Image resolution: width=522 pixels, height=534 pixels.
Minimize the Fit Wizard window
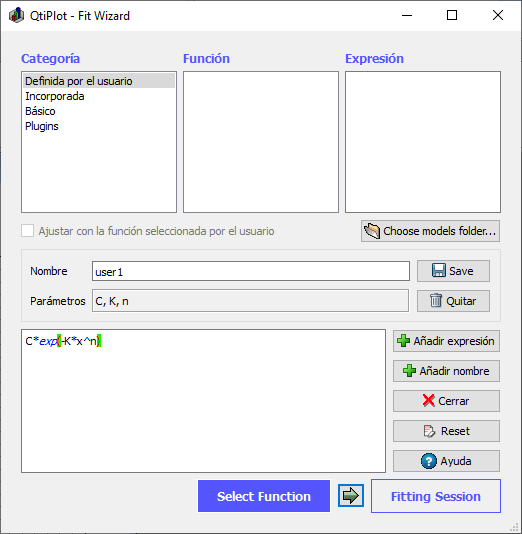pyautogui.click(x=407, y=15)
